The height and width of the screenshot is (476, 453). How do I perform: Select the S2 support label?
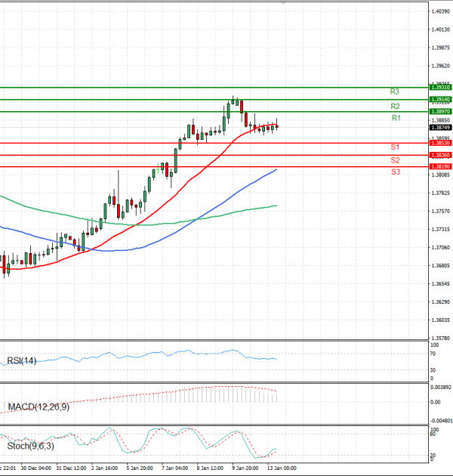point(395,161)
